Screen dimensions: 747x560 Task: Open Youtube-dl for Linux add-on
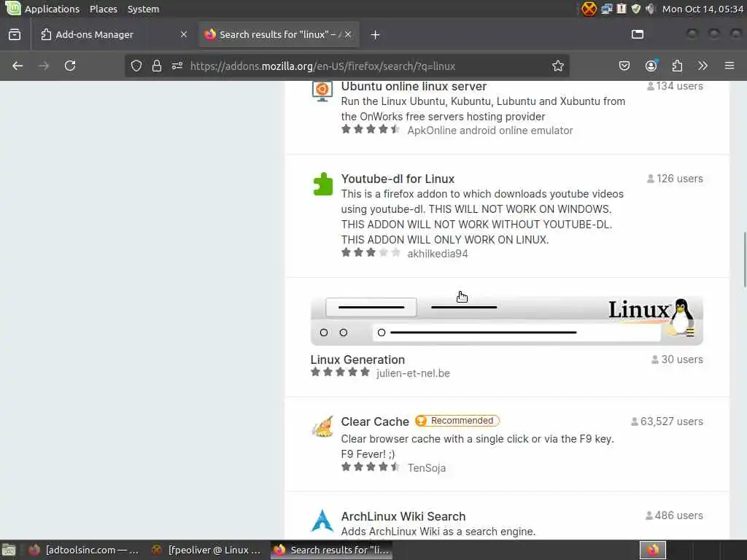(398, 179)
